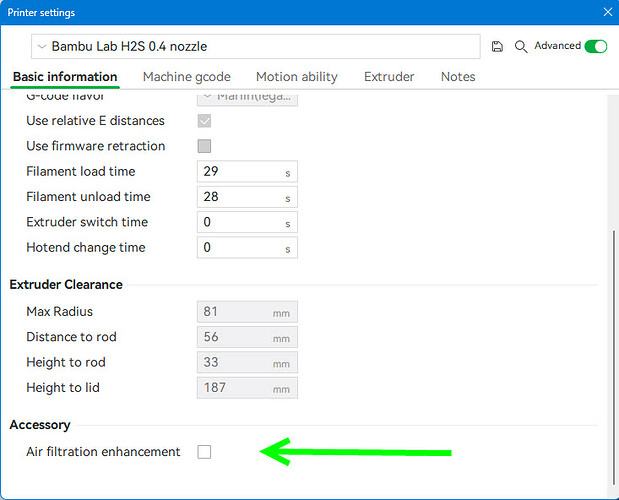Switch to the Machine gcode tab
This screenshot has width=619, height=500.
coord(187,77)
